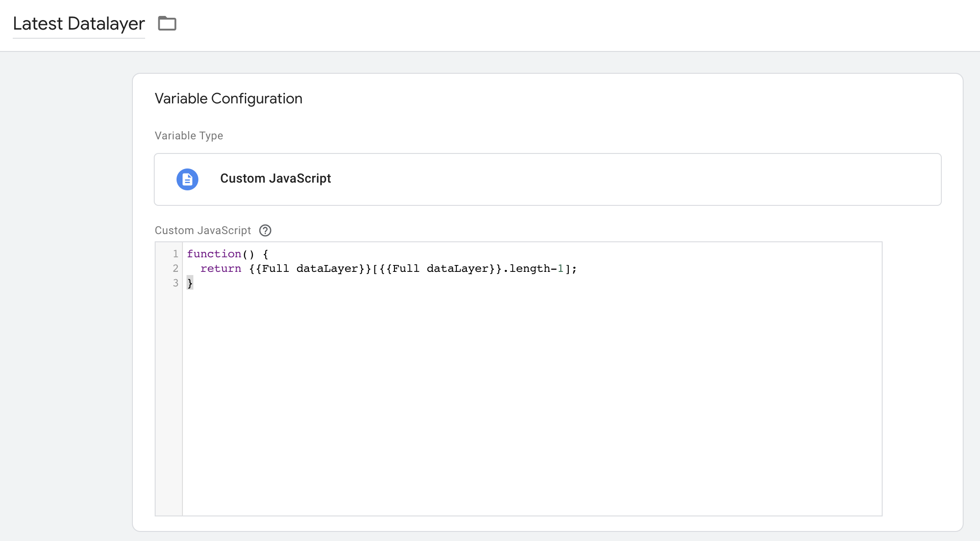Screen dimensions: 980x541
Task: Select the Custom JavaScript type name text
Action: [x=275, y=179]
